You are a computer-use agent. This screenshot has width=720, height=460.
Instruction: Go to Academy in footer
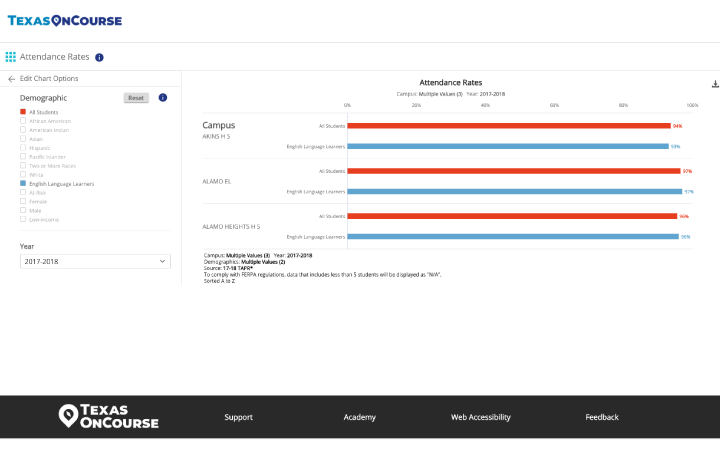(359, 417)
